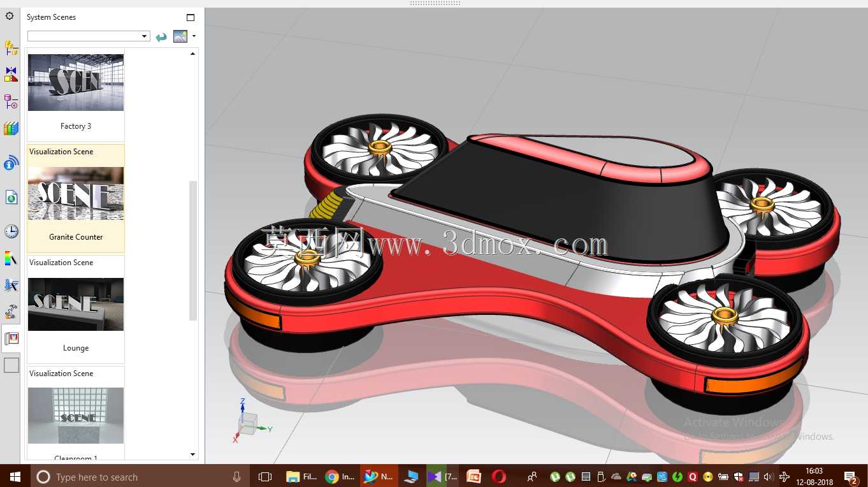Expand the arrow beside scene image icon
This screenshot has width=868, height=487.
point(194,36)
